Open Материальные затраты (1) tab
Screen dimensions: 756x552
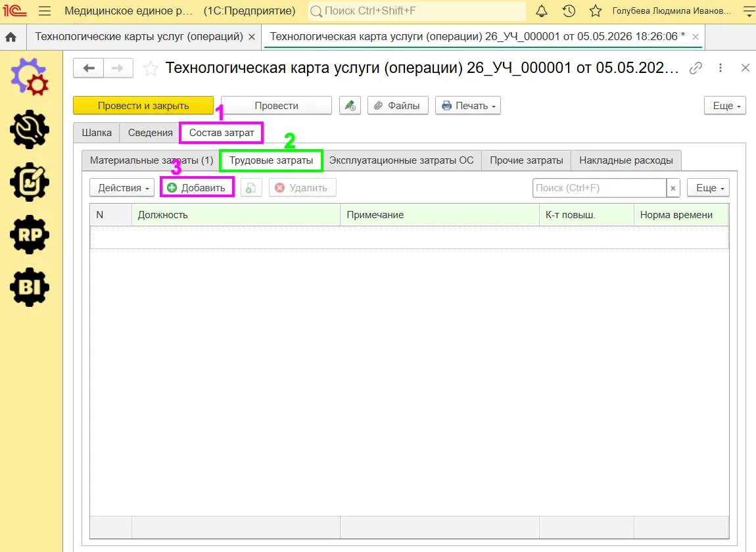(151, 160)
